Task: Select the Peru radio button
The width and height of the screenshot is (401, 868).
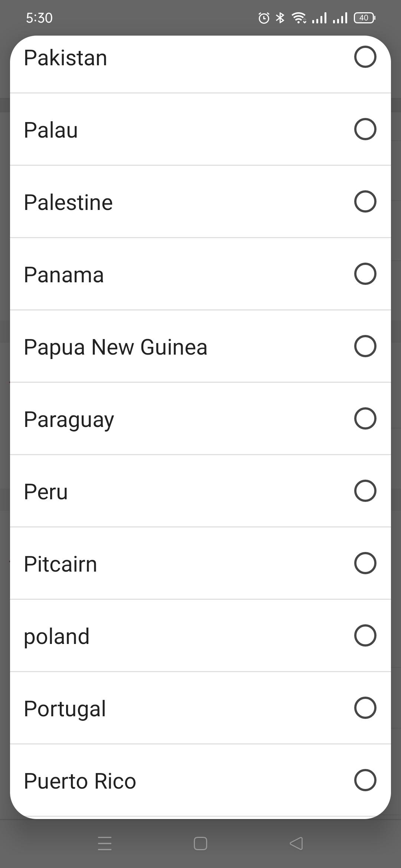Action: 365,491
